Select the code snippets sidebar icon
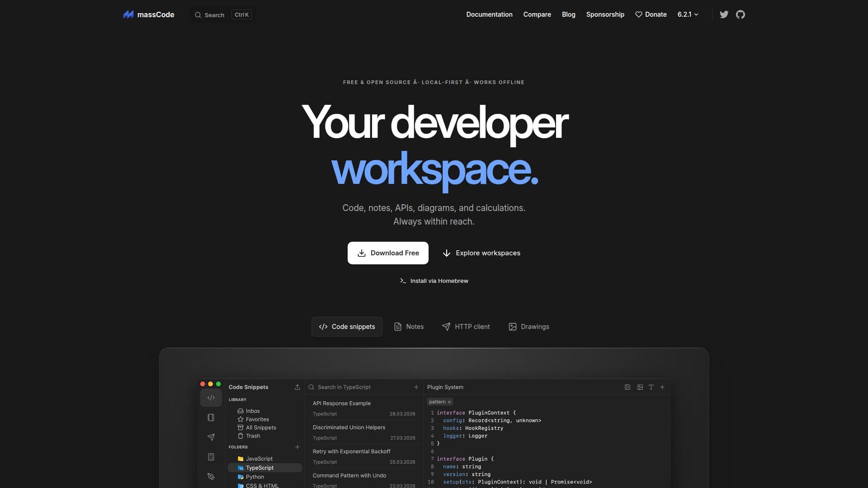This screenshot has width=868, height=488. 211,398
